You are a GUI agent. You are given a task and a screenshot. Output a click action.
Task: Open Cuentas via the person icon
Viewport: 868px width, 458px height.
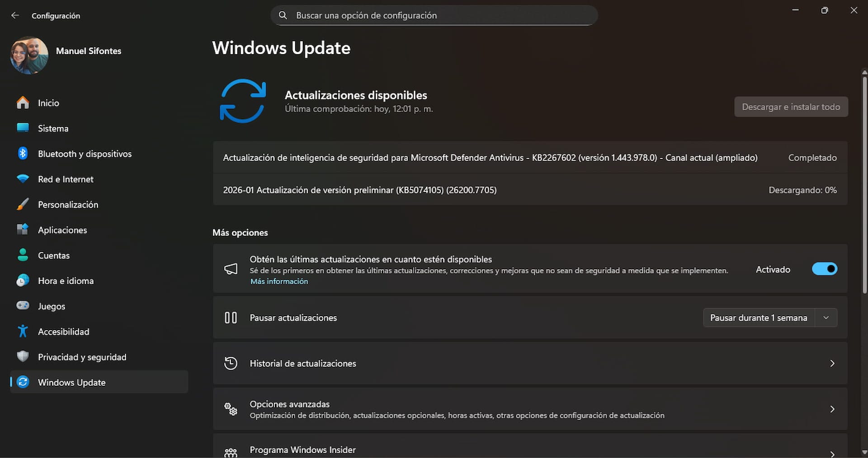coord(22,255)
